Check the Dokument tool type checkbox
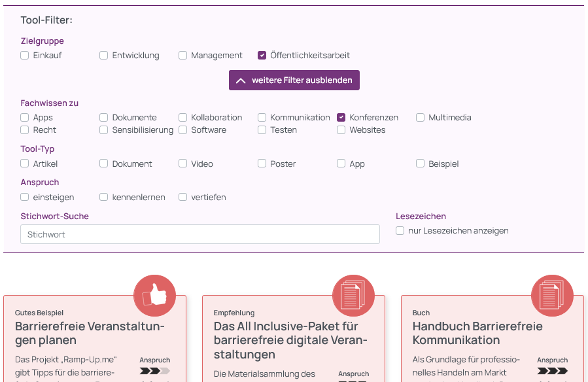588x382 pixels. pyautogui.click(x=103, y=164)
